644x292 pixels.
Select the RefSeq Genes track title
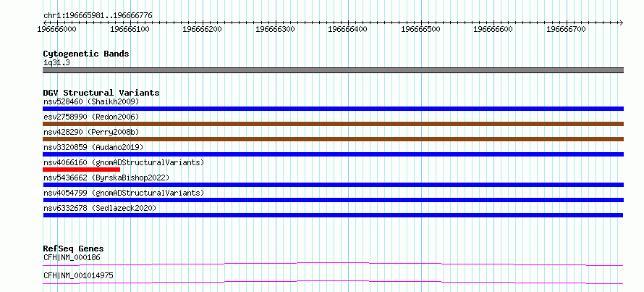point(73,249)
